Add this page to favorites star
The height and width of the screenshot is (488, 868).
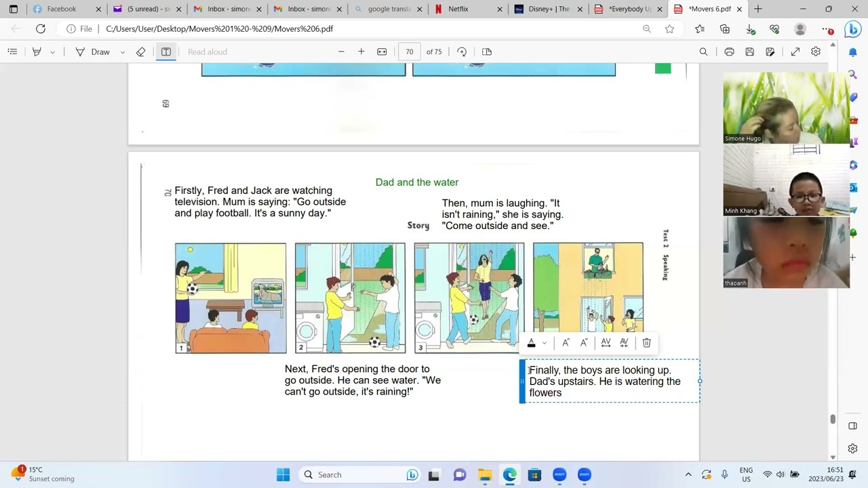pos(669,29)
